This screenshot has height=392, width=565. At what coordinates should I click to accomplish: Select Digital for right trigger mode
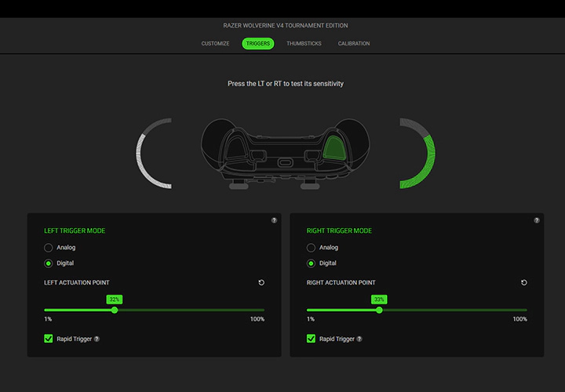[x=311, y=263]
